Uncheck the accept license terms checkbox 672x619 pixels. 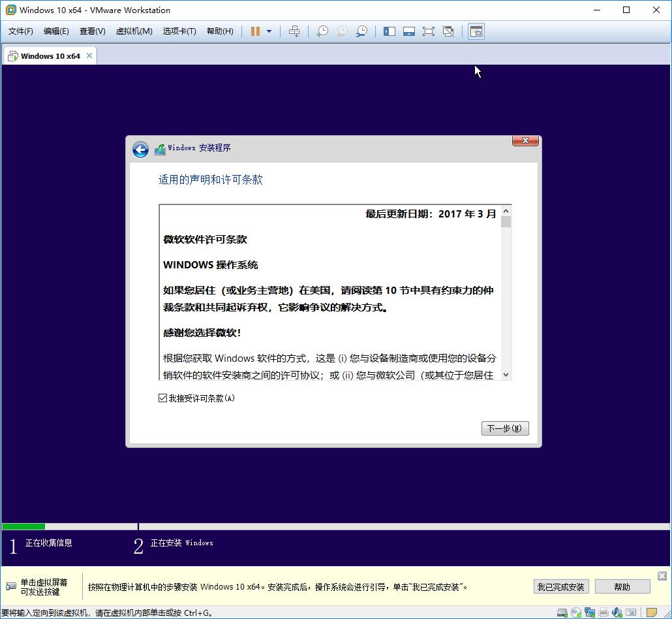pos(162,398)
